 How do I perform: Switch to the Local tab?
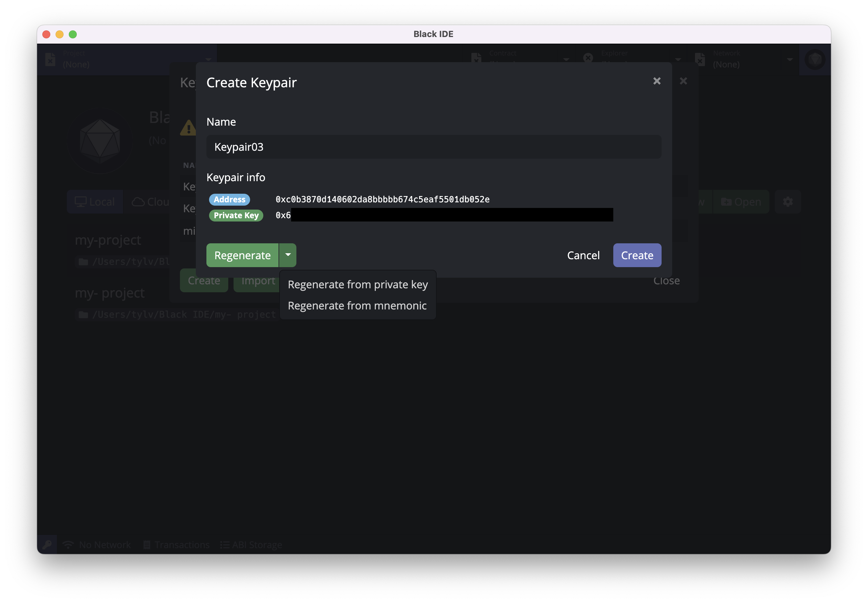point(95,202)
